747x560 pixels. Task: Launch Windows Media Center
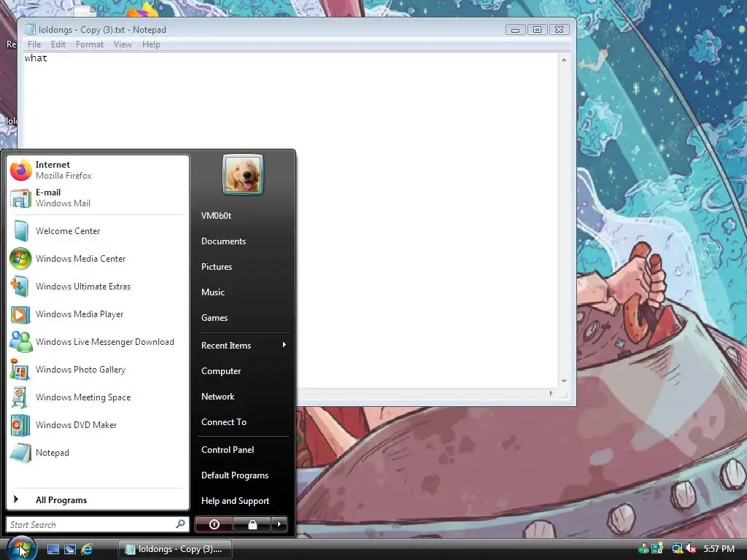tap(97, 259)
